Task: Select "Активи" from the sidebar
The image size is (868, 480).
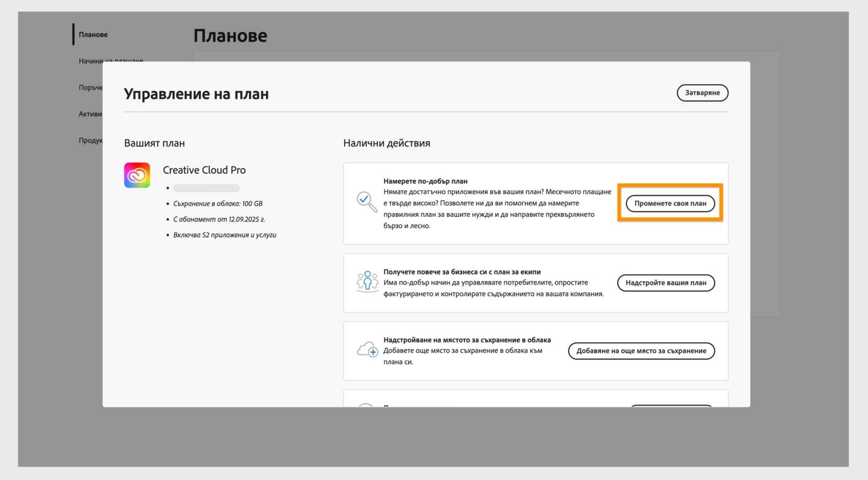Action: click(90, 114)
